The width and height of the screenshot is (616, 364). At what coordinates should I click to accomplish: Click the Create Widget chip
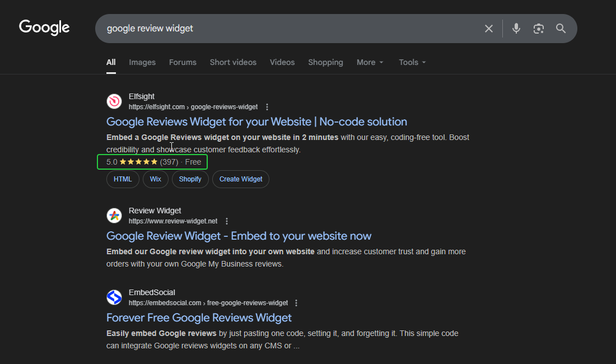(240, 179)
